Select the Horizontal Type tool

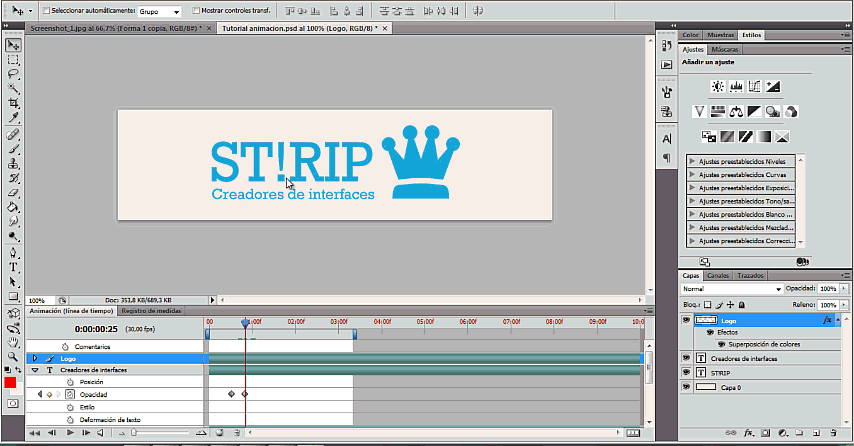click(x=13, y=267)
